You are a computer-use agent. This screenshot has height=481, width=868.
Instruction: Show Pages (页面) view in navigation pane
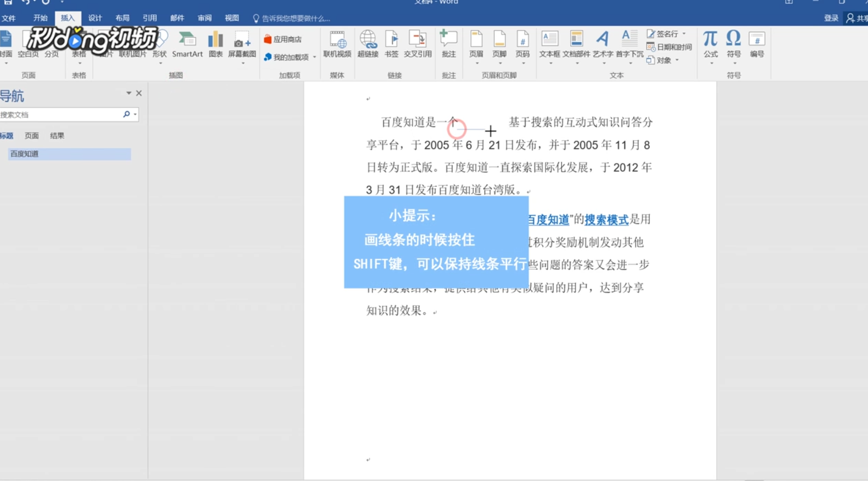click(32, 135)
